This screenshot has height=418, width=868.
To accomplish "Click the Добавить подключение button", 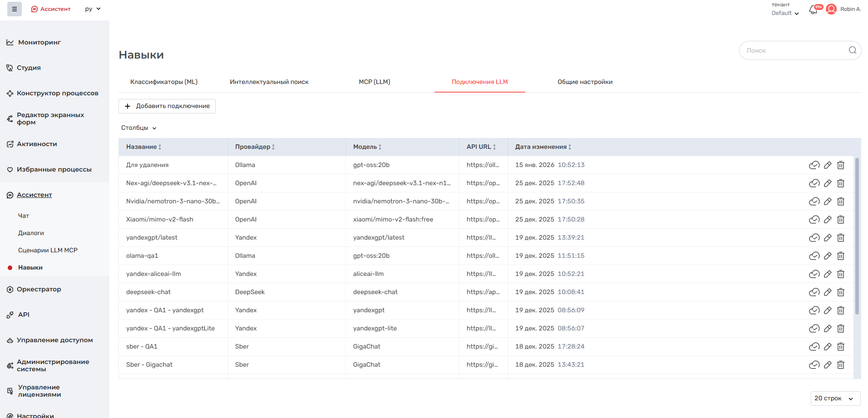I will click(167, 106).
